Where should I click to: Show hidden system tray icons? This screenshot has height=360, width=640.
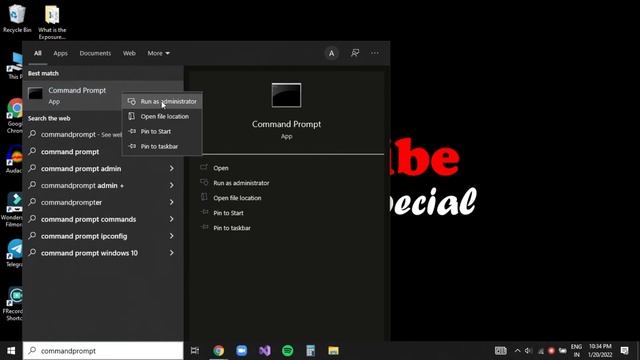pyautogui.click(x=517, y=351)
